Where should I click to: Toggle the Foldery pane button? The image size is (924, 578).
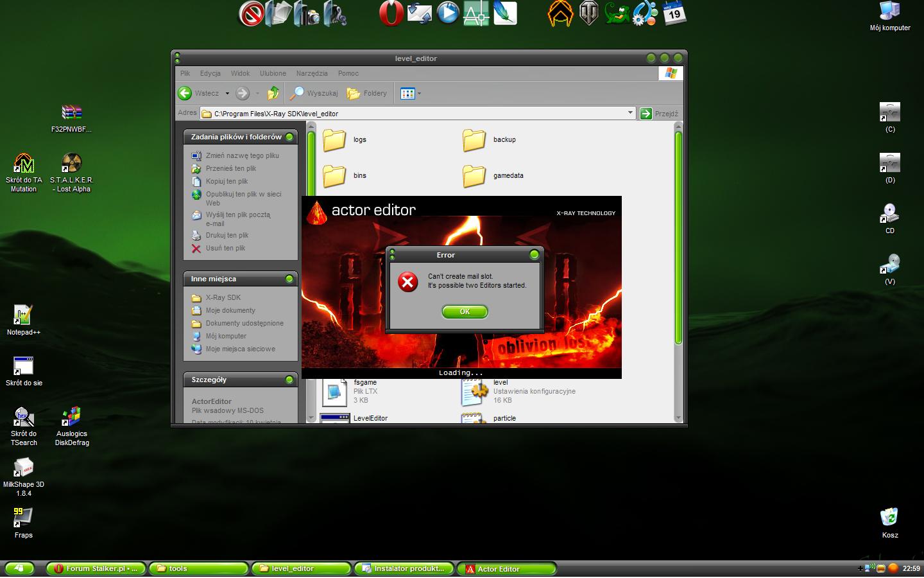[x=368, y=94]
